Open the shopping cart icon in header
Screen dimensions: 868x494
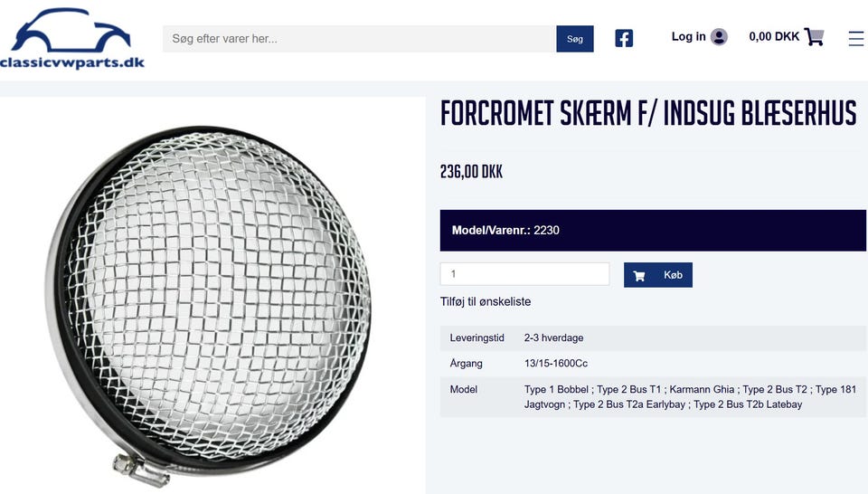click(814, 37)
